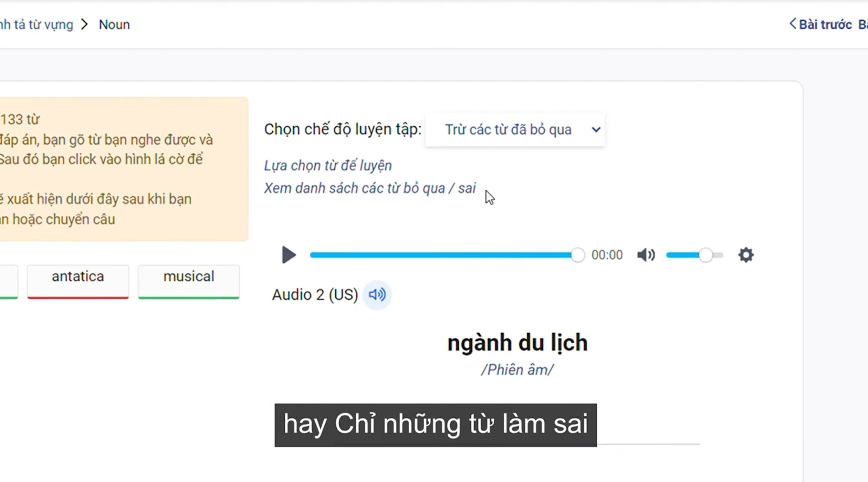Click the breadcrumb chevron before Noun

85,24
